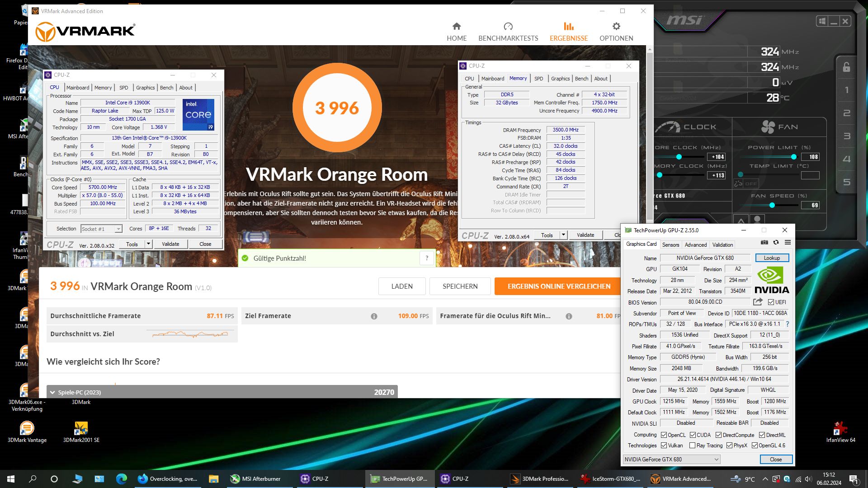Open VRMark Benchmarktests gauge icon
The image size is (868, 488).
click(508, 26)
